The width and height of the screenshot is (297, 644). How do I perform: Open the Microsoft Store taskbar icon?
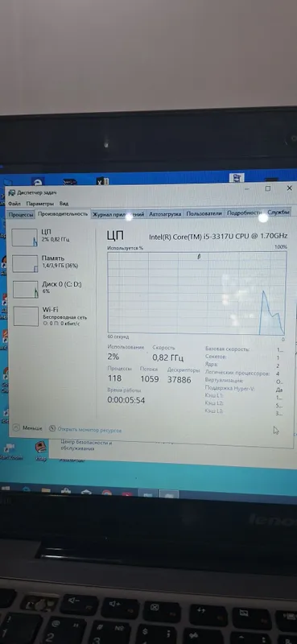pyautogui.click(x=66, y=491)
